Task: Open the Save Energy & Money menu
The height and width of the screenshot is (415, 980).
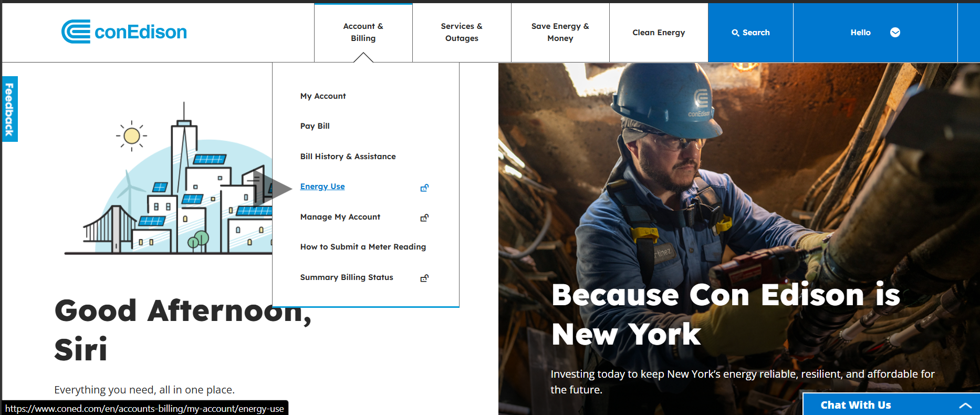Action: pyautogui.click(x=560, y=32)
